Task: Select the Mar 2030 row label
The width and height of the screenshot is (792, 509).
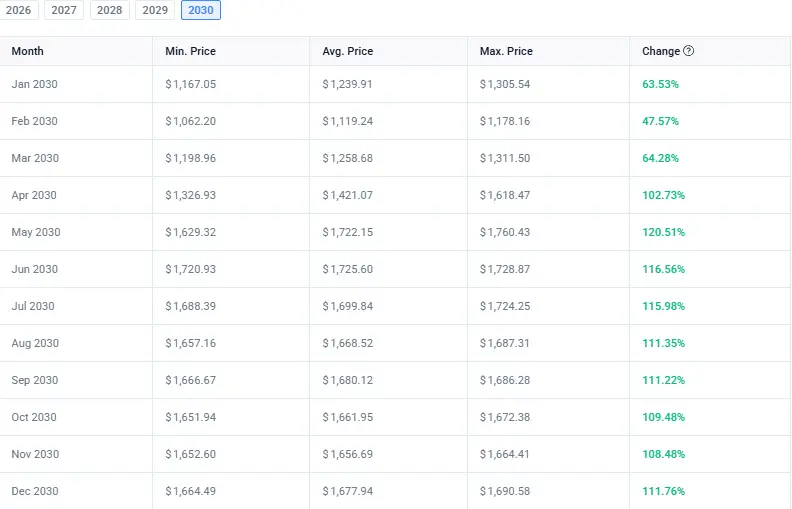Action: click(x=35, y=158)
